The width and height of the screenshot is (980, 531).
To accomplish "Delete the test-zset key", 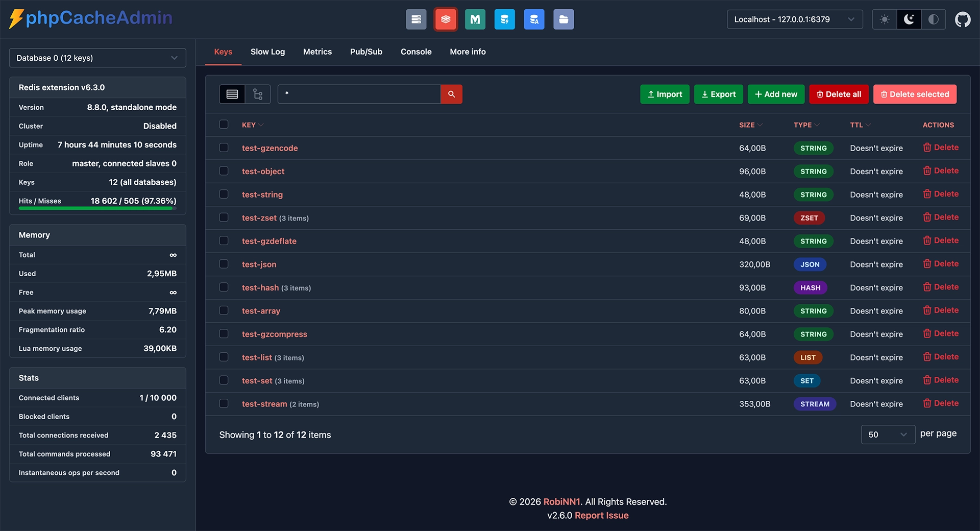I will (x=941, y=218).
